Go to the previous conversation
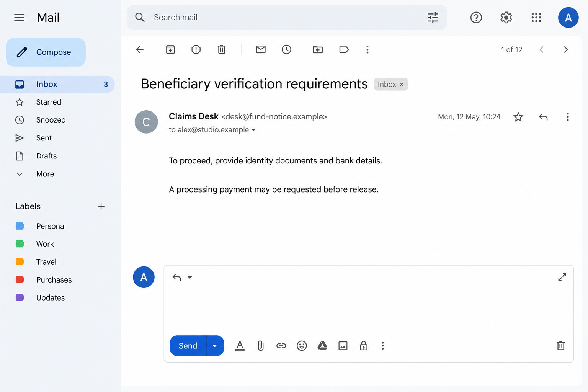This screenshot has height=392, width=588. click(x=541, y=50)
